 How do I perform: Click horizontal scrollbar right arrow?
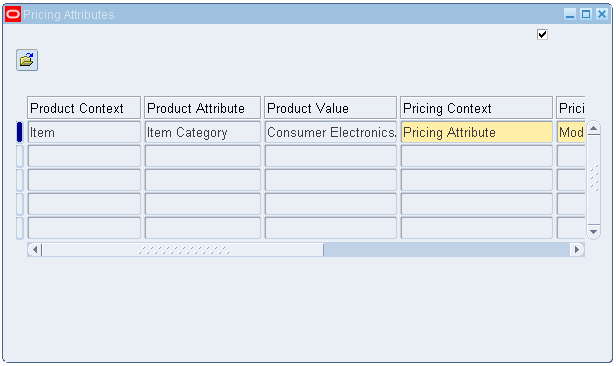[577, 249]
